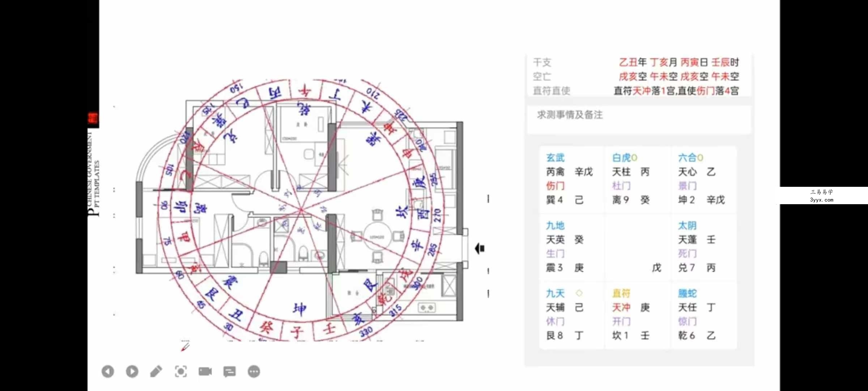The height and width of the screenshot is (391, 868).
Task: Select the 天蓬 star entry
Action: pos(687,240)
